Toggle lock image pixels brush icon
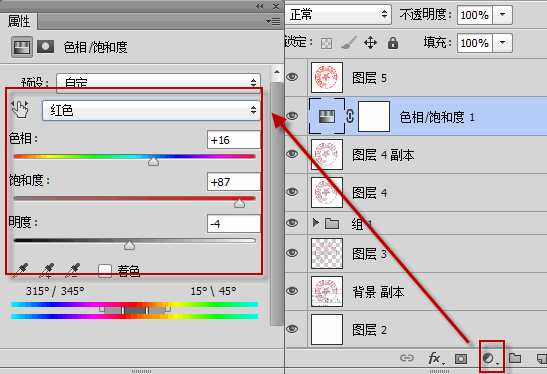 click(x=349, y=43)
